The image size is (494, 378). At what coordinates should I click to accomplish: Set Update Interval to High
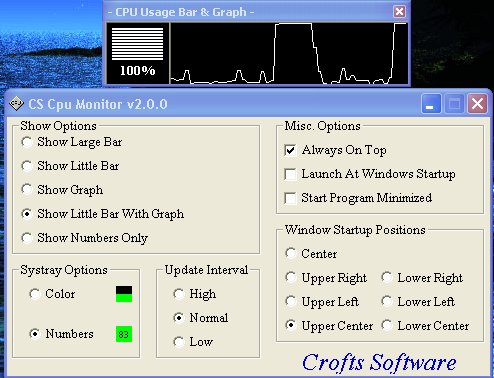(179, 294)
